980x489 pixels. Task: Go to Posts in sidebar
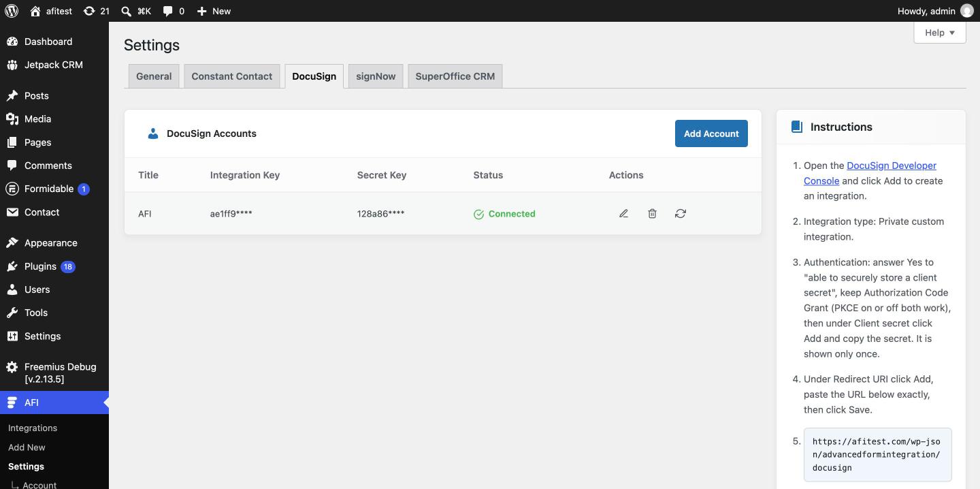[x=54, y=96]
